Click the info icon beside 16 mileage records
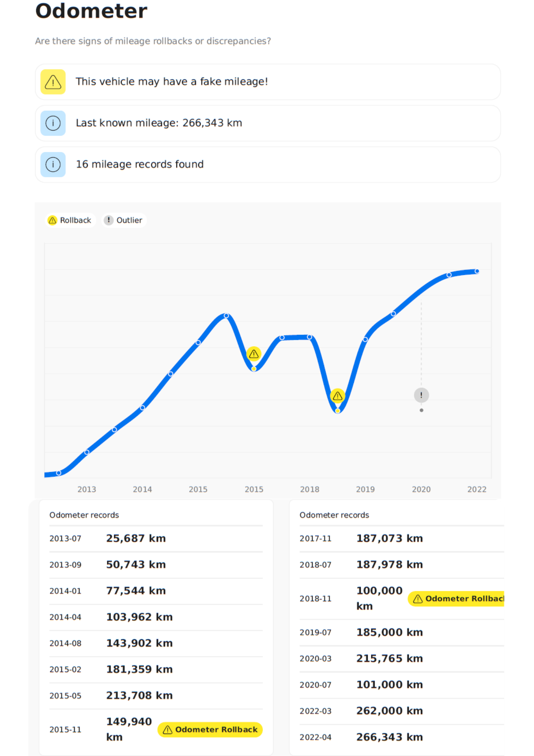This screenshot has width=534, height=756. pos(53,164)
